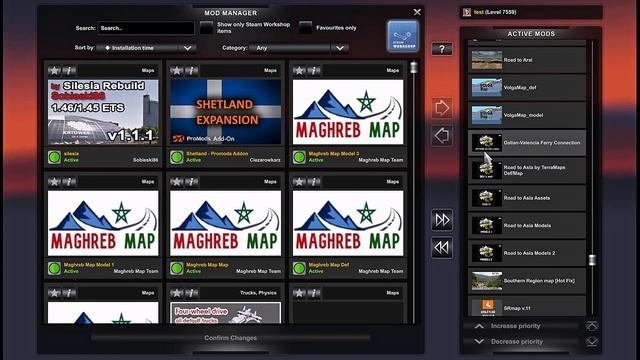The width and height of the screenshot is (640, 360).
Task: Favourite the Four-wheel drive mod star
Action: (177, 293)
